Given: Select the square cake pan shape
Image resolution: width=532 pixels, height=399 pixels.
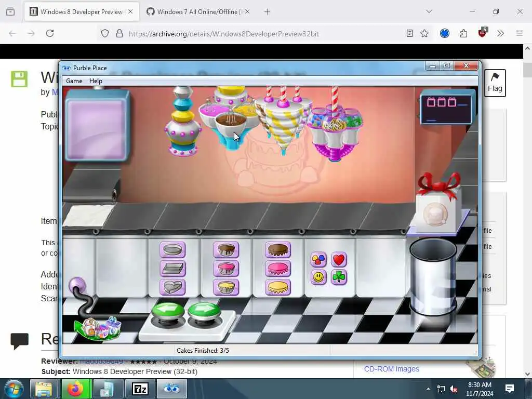Looking at the screenshot, I should tap(172, 269).
